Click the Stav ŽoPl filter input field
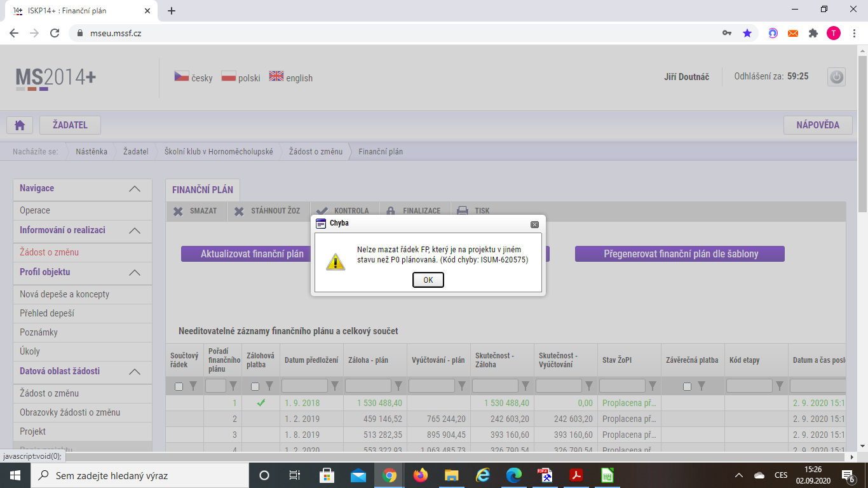This screenshot has width=868, height=488. click(622, 386)
